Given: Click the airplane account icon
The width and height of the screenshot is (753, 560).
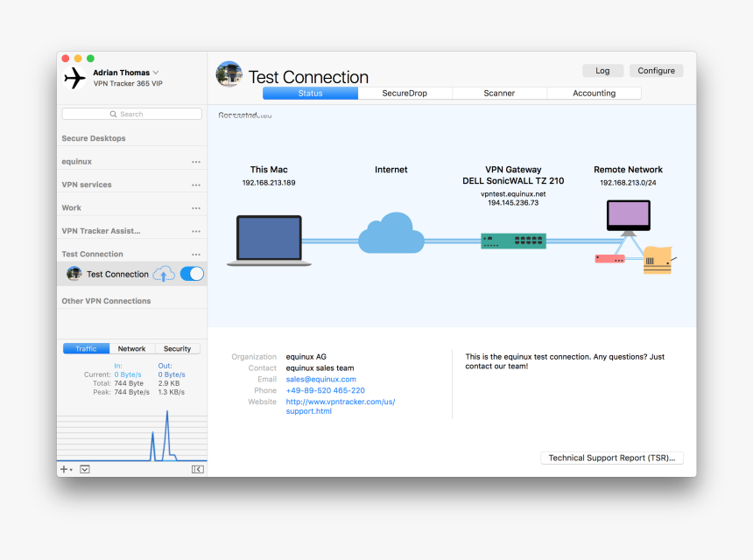Looking at the screenshot, I should point(75,78).
